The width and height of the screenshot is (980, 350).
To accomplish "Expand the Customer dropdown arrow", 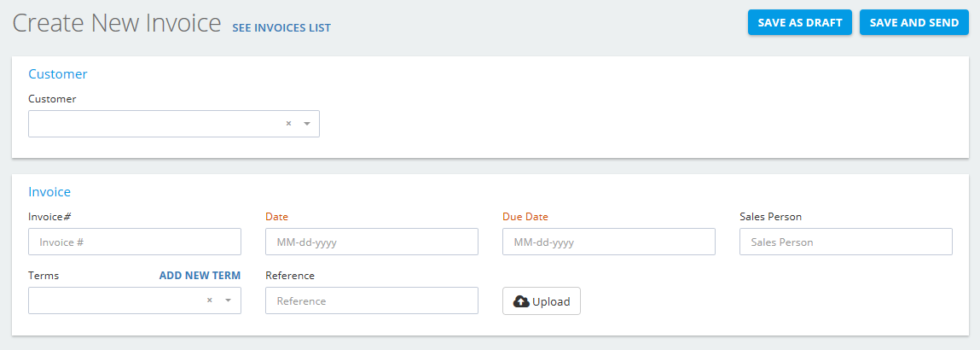I will [307, 124].
